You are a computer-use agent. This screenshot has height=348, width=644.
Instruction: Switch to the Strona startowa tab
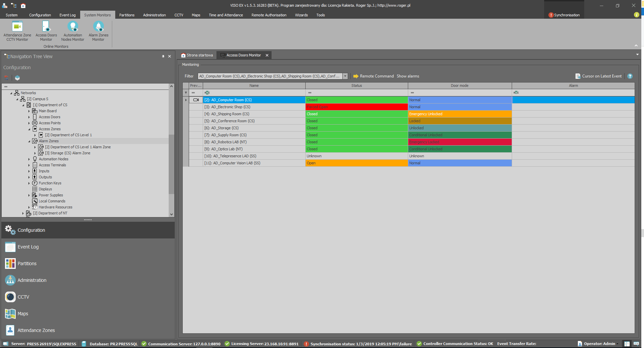click(197, 55)
